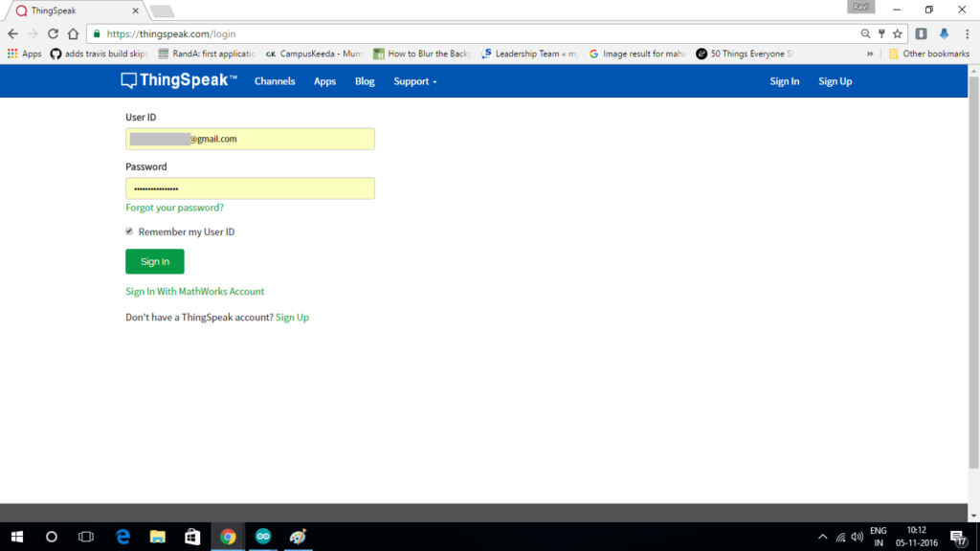Open the Other bookmarks folder

(928, 54)
